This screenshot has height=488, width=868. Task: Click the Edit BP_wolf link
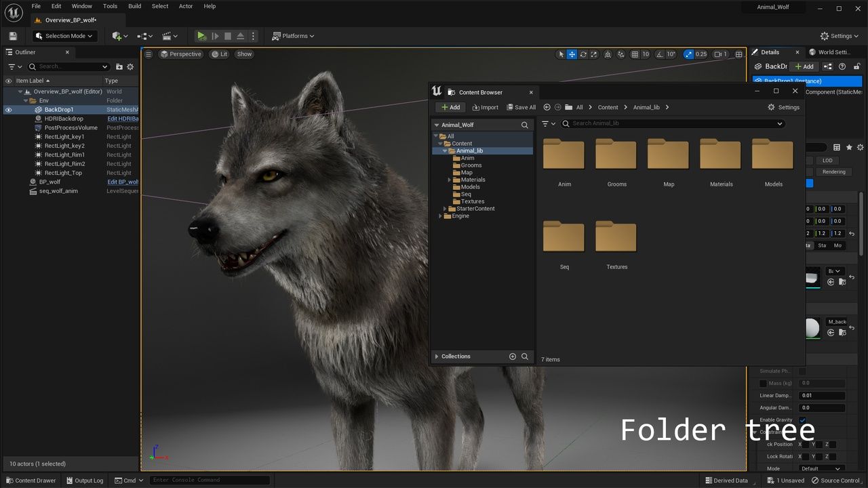(x=123, y=182)
